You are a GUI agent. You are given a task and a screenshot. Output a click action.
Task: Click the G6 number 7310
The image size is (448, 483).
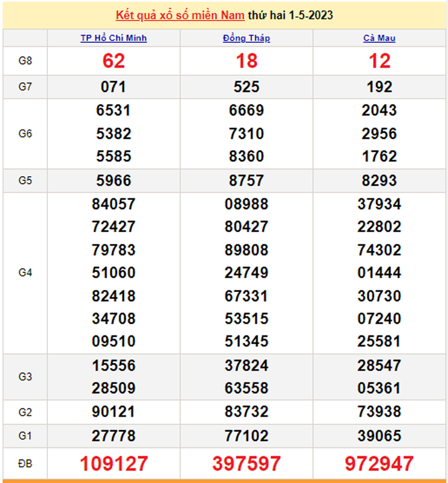coord(246,134)
